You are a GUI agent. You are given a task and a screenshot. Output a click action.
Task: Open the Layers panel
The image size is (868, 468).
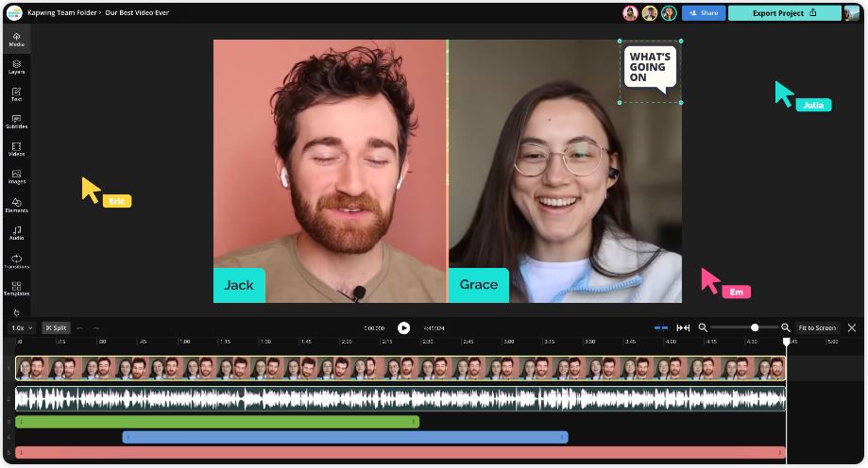16,66
